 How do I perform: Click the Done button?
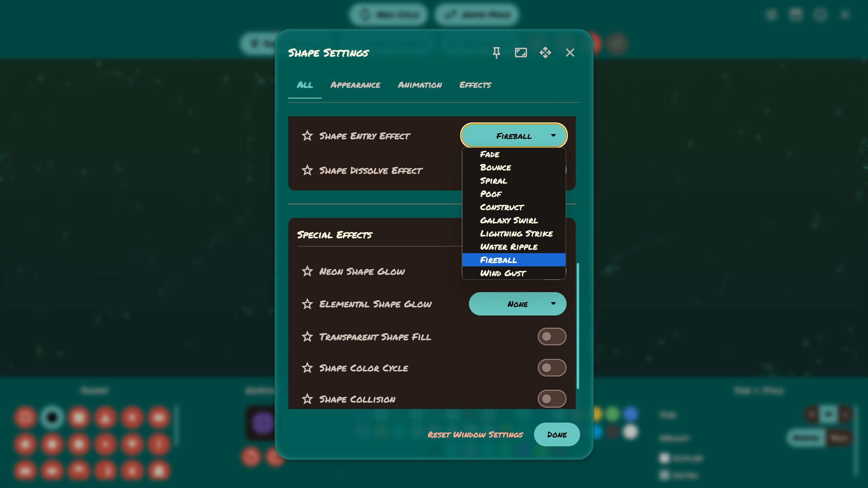pyautogui.click(x=557, y=435)
